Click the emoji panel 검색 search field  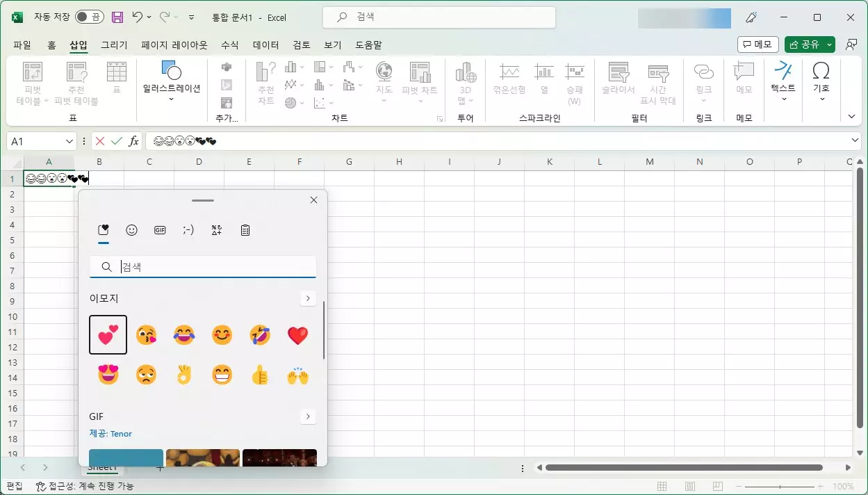tap(203, 267)
